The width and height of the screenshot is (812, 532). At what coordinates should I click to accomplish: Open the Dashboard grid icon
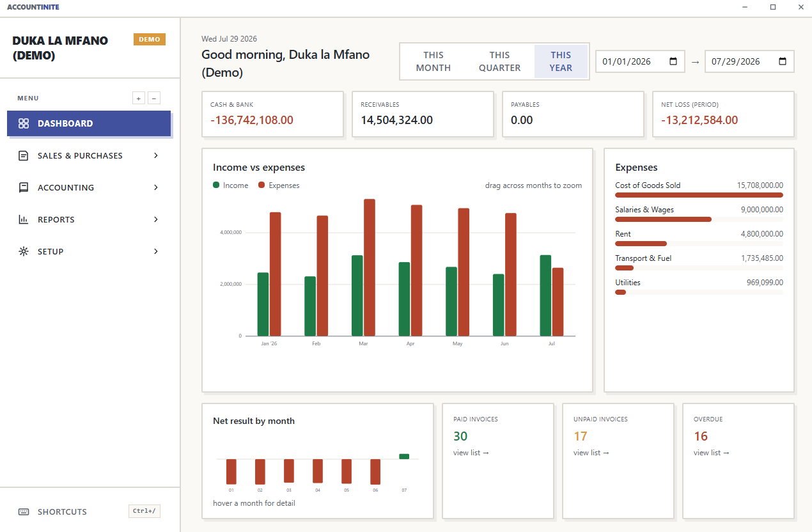[x=24, y=123]
